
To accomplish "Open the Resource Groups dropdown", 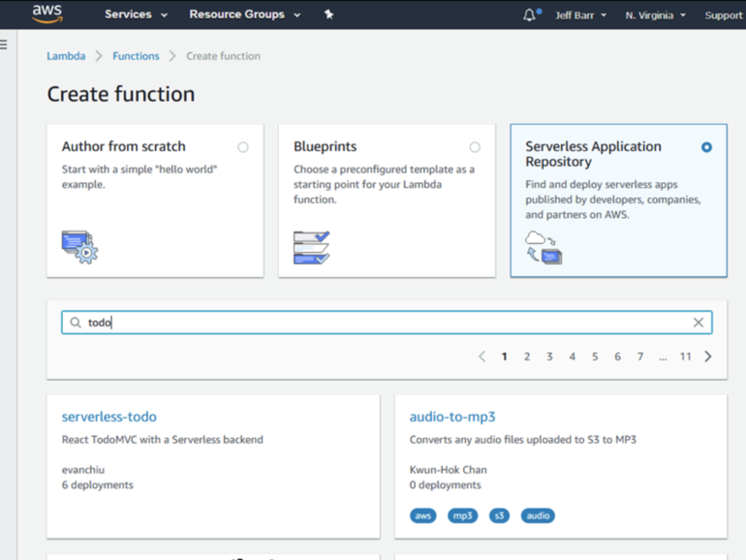I will [244, 15].
